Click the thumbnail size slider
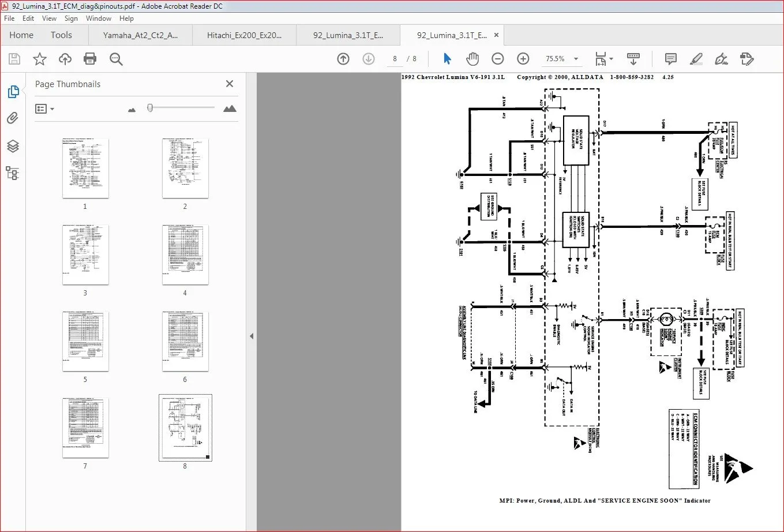Viewport: 784px width, 532px height. coord(150,108)
